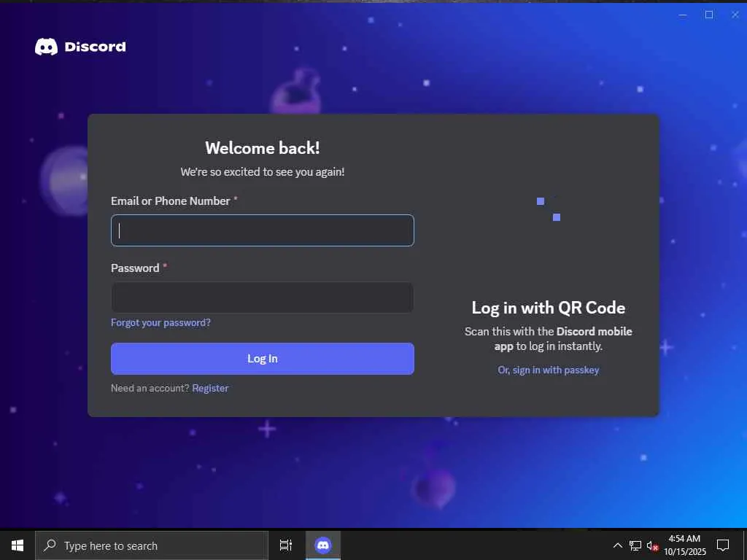Click the Welcome back! heading
The height and width of the screenshot is (560, 747).
click(263, 148)
